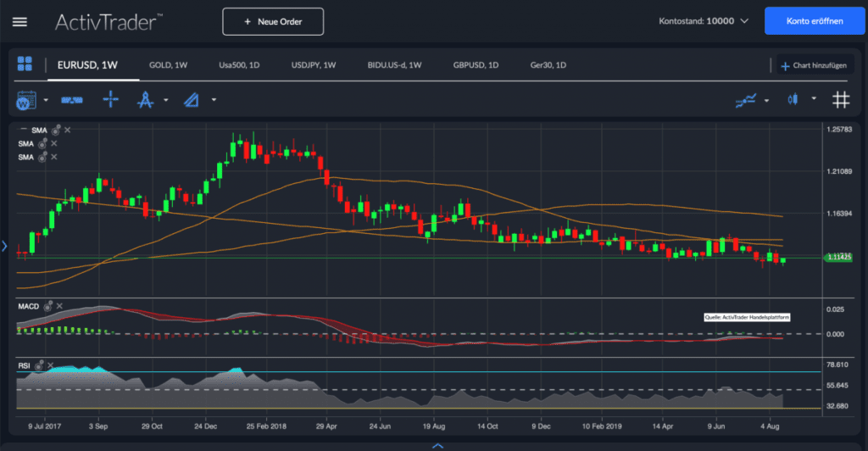868x451 pixels.
Task: Open the weekly timeframe calendar icon
Action: click(x=26, y=100)
